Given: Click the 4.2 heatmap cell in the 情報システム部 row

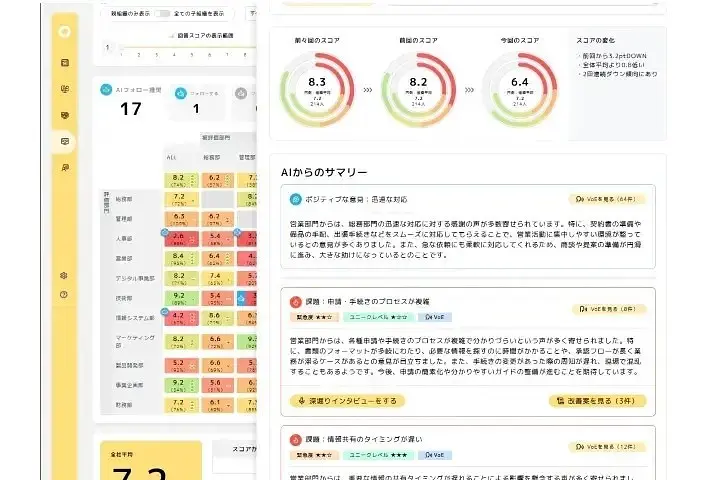Looking at the screenshot, I should click(181, 318).
